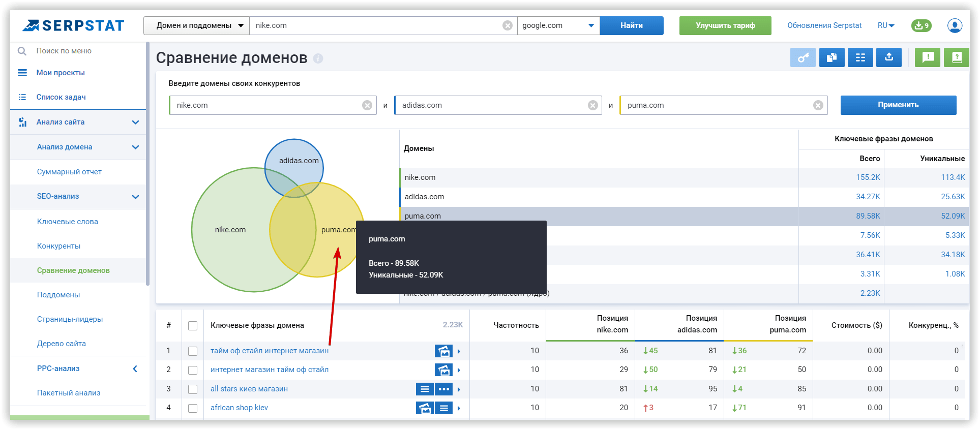
Task: Collapse the Анализ домена section chevron
Action: [x=135, y=147]
